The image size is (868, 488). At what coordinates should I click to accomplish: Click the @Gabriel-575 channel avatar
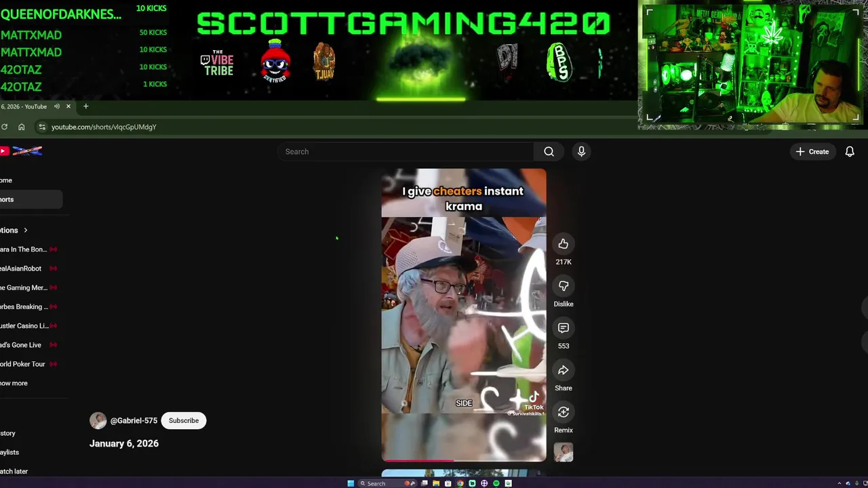(x=98, y=420)
